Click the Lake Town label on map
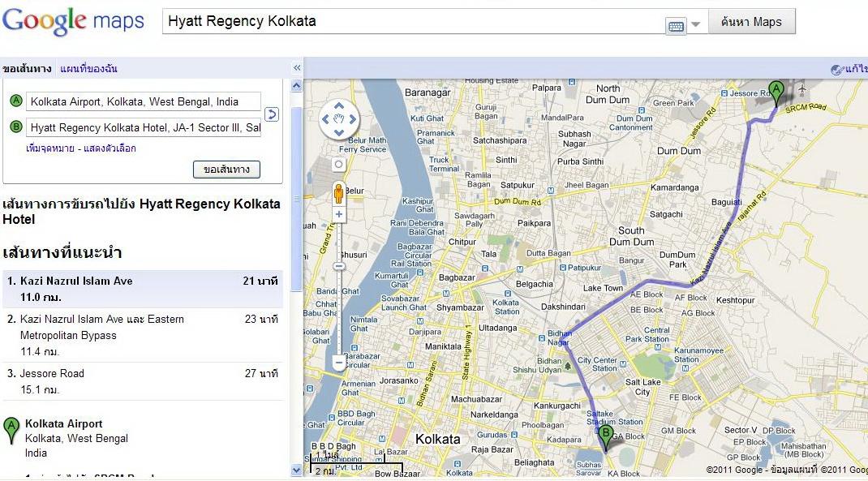The image size is (868, 481). tap(603, 288)
